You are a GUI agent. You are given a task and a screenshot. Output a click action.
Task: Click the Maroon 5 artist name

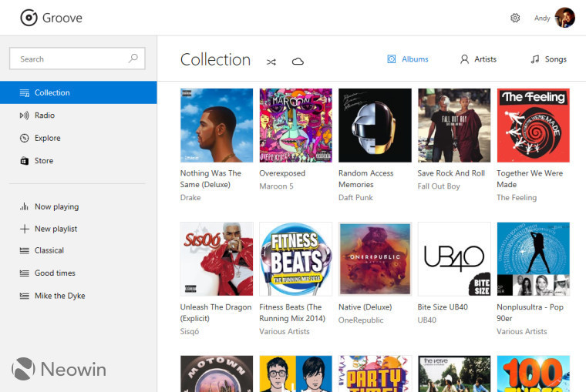coord(276,186)
